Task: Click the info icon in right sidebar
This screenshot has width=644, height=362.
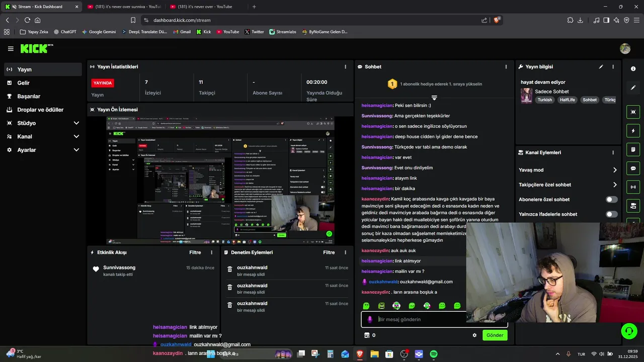Action: pyautogui.click(x=633, y=69)
